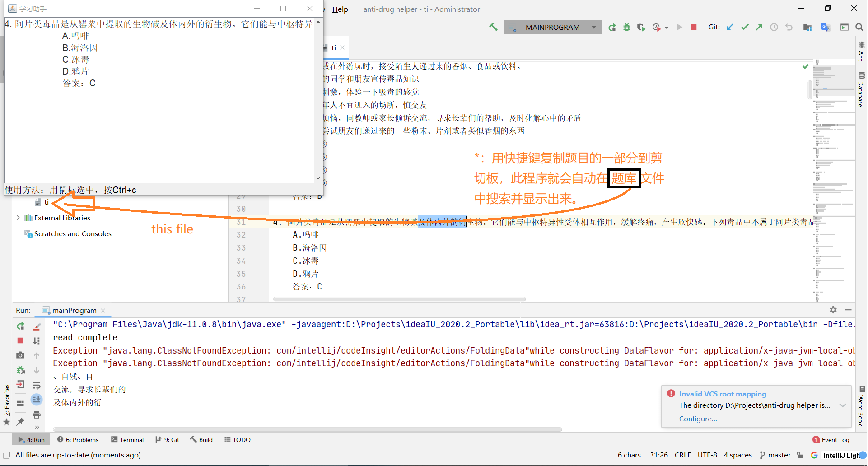Image resolution: width=868 pixels, height=466 pixels.
Task: Click Git Rollback undo icon
Action: 789,27
